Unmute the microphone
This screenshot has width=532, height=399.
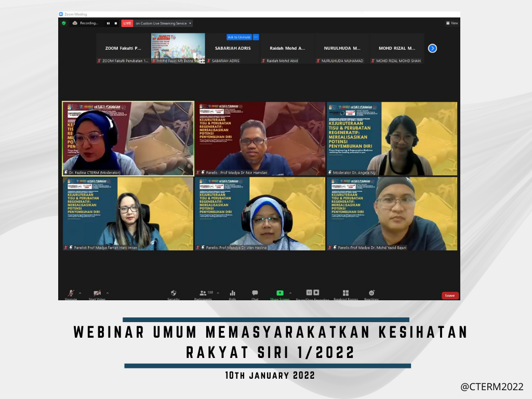pyautogui.click(x=71, y=294)
